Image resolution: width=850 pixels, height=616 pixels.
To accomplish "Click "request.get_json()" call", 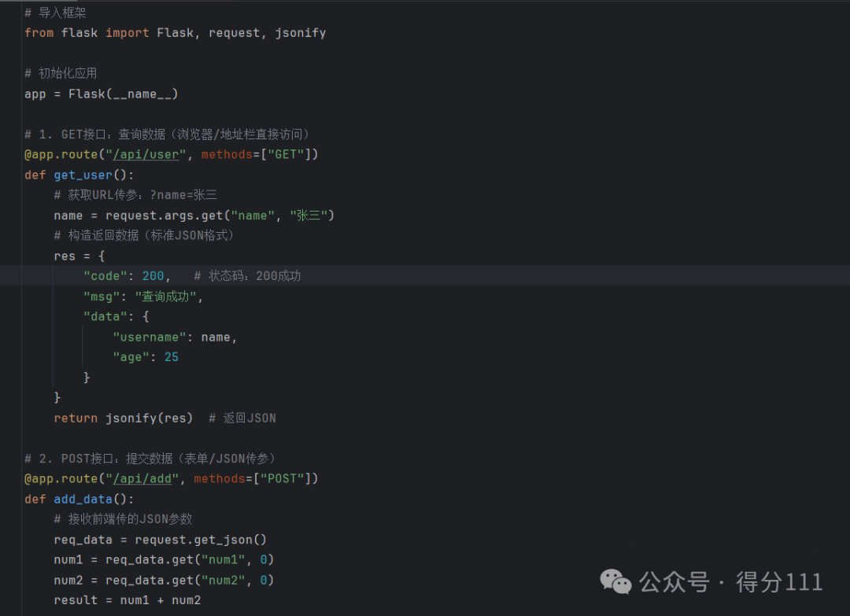I will tap(201, 540).
